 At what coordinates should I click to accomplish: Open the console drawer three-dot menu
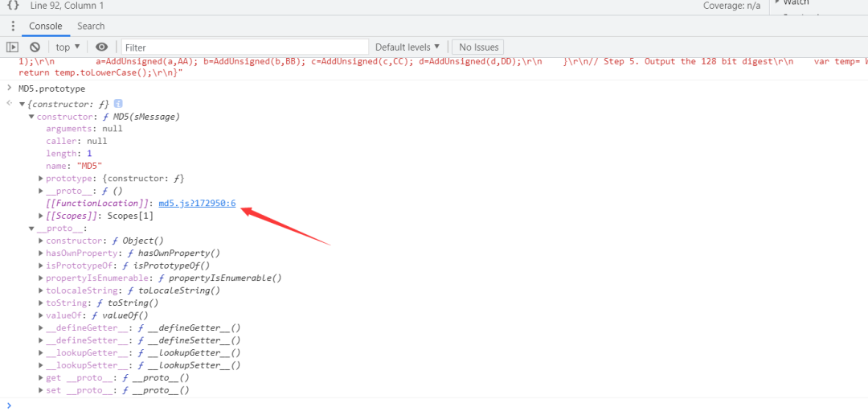(14, 26)
